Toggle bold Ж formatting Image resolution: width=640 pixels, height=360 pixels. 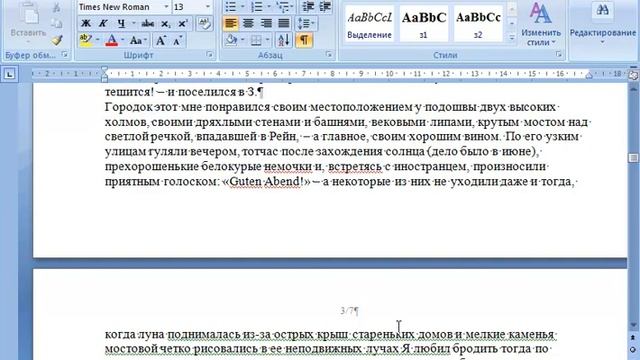point(86,23)
